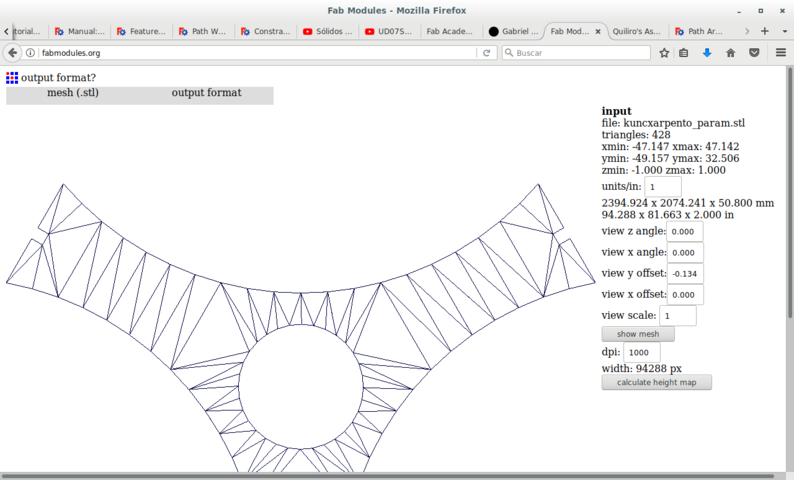This screenshot has width=794, height=480.
Task: Switch to Quiliro's As... tab
Action: [x=637, y=31]
